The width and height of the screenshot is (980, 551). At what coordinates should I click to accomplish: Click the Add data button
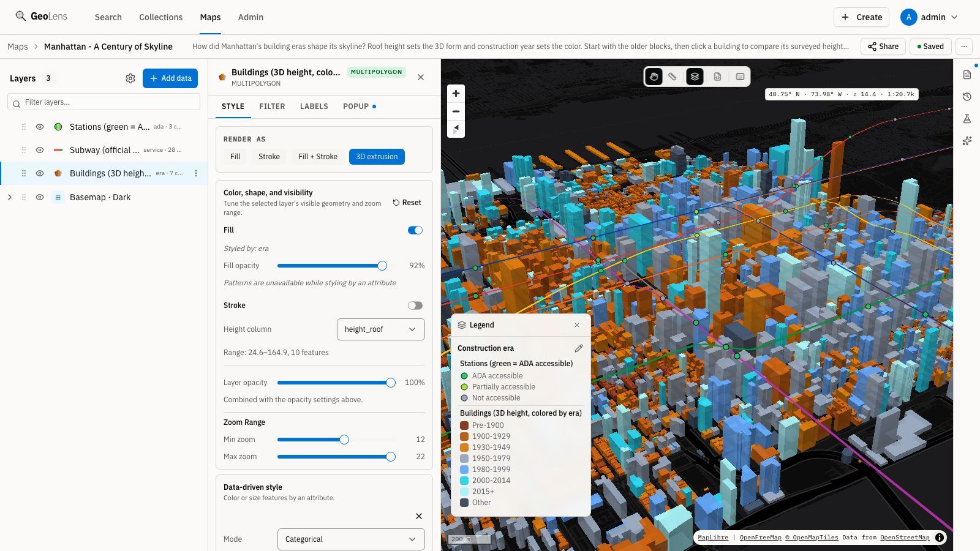[x=170, y=78]
